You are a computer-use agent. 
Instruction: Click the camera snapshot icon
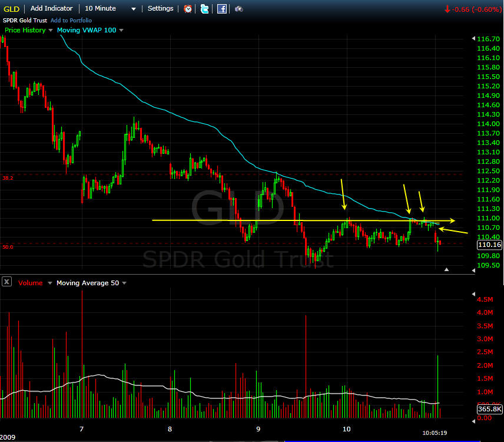[239, 9]
